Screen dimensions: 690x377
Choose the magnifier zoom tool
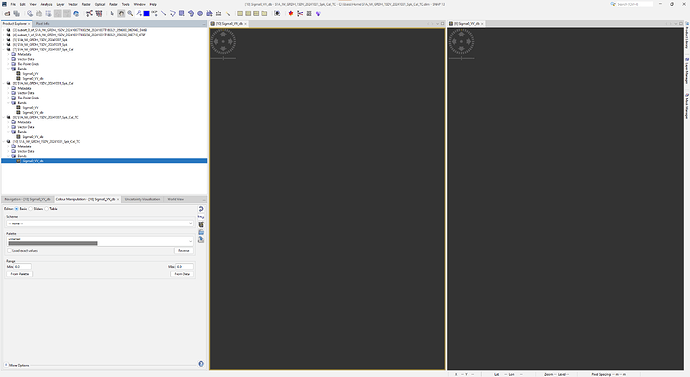[130, 14]
